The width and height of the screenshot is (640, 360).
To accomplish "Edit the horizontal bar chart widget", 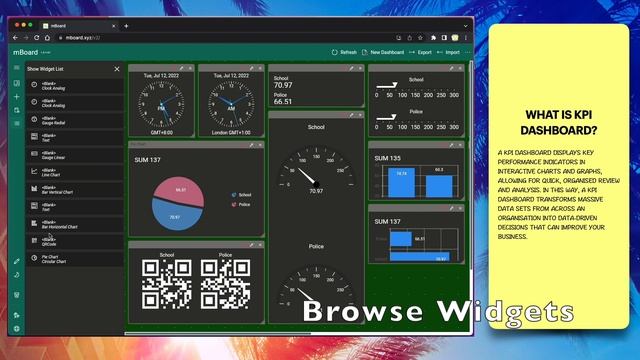I will tap(451, 208).
